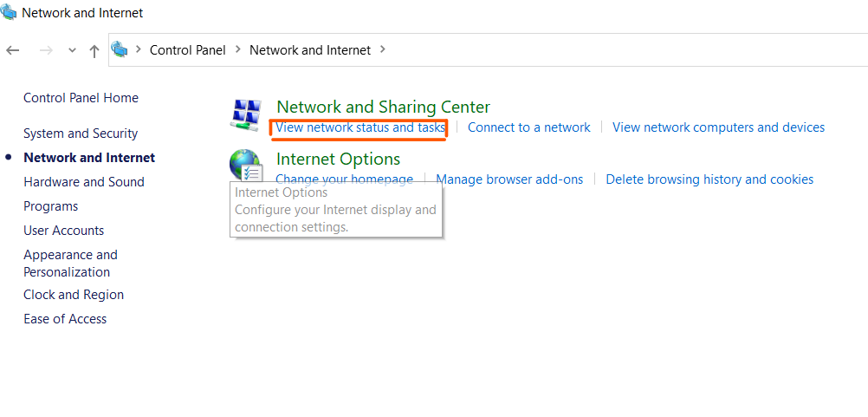
Task: Select Control Panel in the breadcrumb path
Action: coord(187,50)
